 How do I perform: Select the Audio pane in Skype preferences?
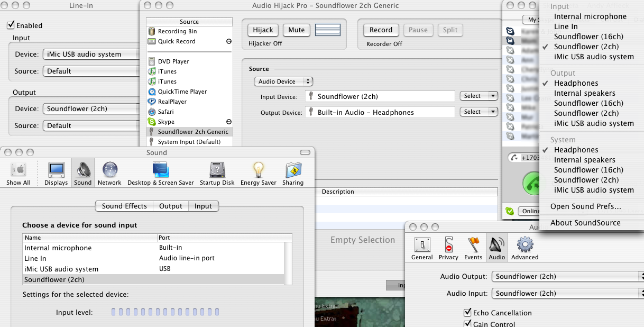[496, 248]
